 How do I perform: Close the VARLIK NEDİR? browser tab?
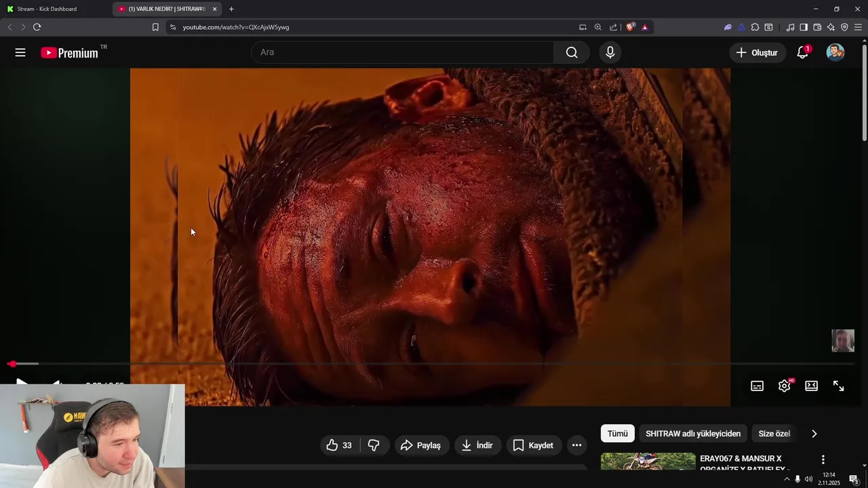(215, 9)
